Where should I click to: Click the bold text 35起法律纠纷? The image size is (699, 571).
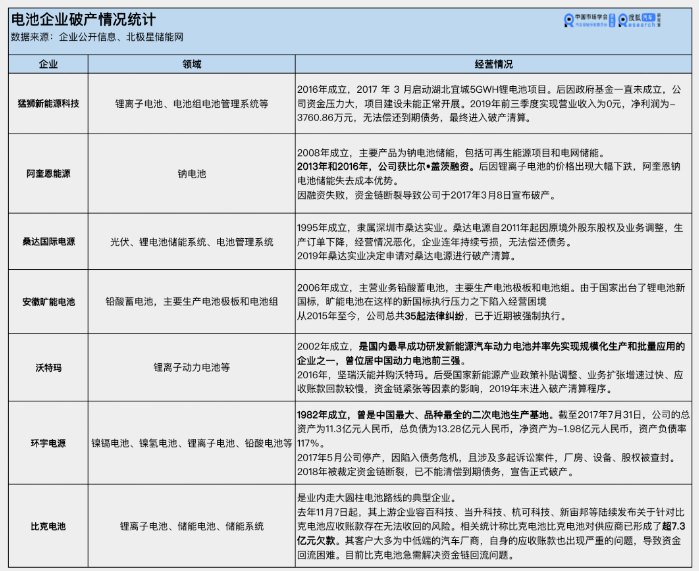coord(435,316)
